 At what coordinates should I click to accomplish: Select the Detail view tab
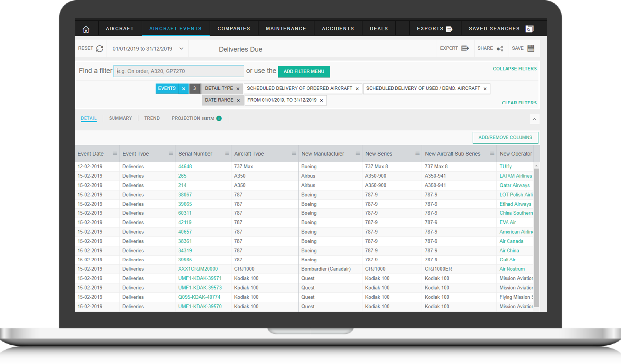point(89,118)
